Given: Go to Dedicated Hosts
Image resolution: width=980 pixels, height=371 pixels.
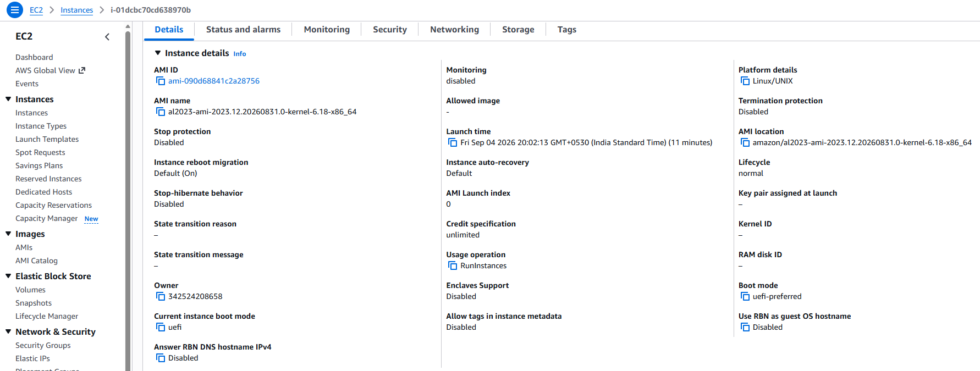Looking at the screenshot, I should click(x=43, y=192).
